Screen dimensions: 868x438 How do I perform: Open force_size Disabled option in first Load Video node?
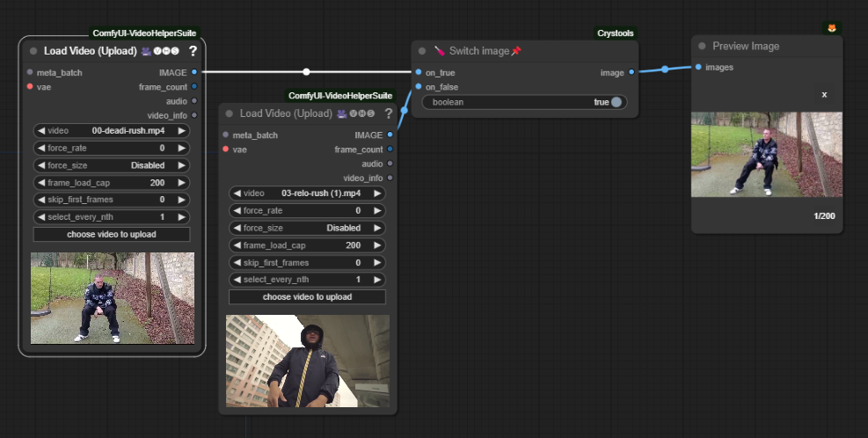click(x=112, y=165)
